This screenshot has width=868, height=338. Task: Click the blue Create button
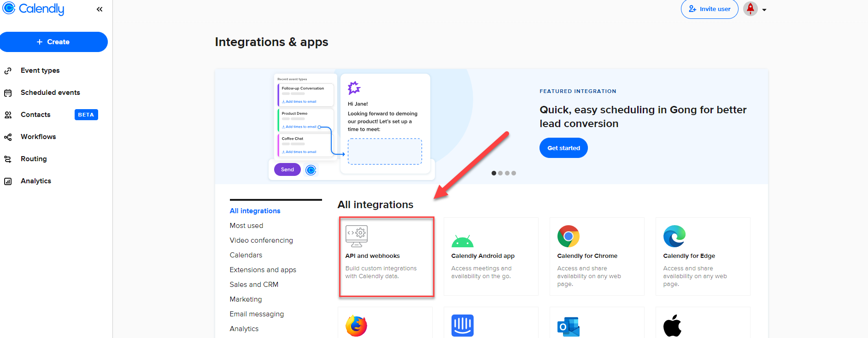coord(54,42)
